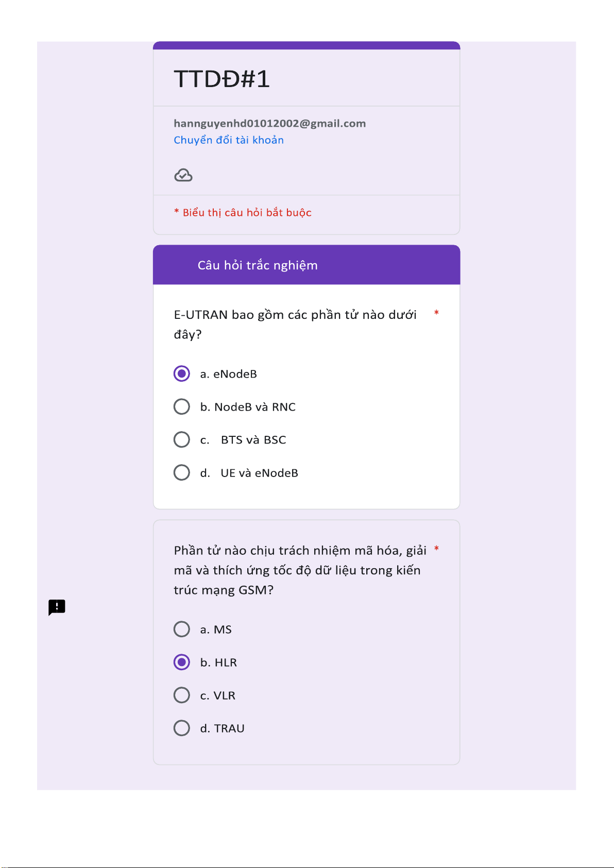Screen dimensions: 614x868
Task: Click the account email address text
Action: click(269, 124)
